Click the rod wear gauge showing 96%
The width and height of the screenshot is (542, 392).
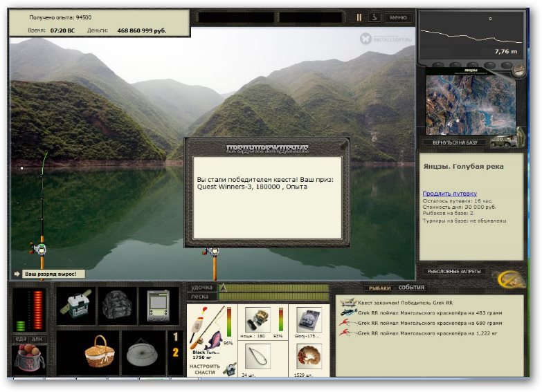pyautogui.click(x=229, y=322)
